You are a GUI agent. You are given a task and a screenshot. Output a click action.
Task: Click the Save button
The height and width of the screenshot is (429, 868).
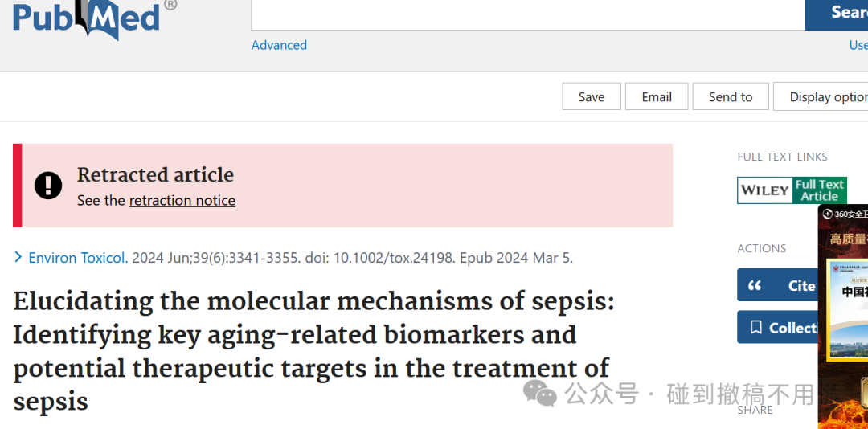592,97
